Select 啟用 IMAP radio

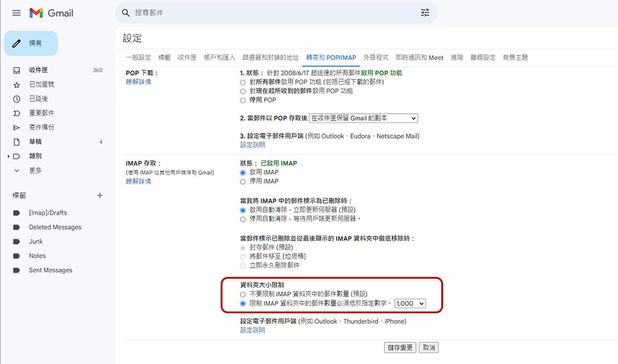[x=243, y=172]
